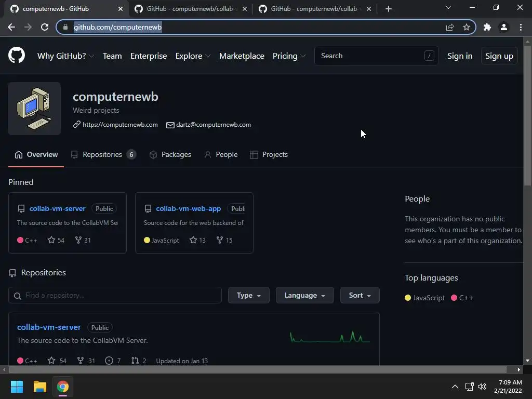Screen dimensions: 532x399
Task: Open the https://computernewb.com website link
Action: tap(120, 125)
